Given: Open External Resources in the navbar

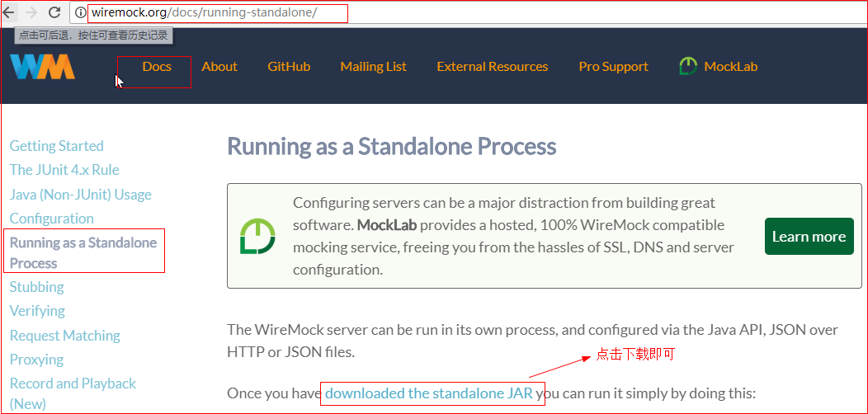Looking at the screenshot, I should [x=493, y=67].
